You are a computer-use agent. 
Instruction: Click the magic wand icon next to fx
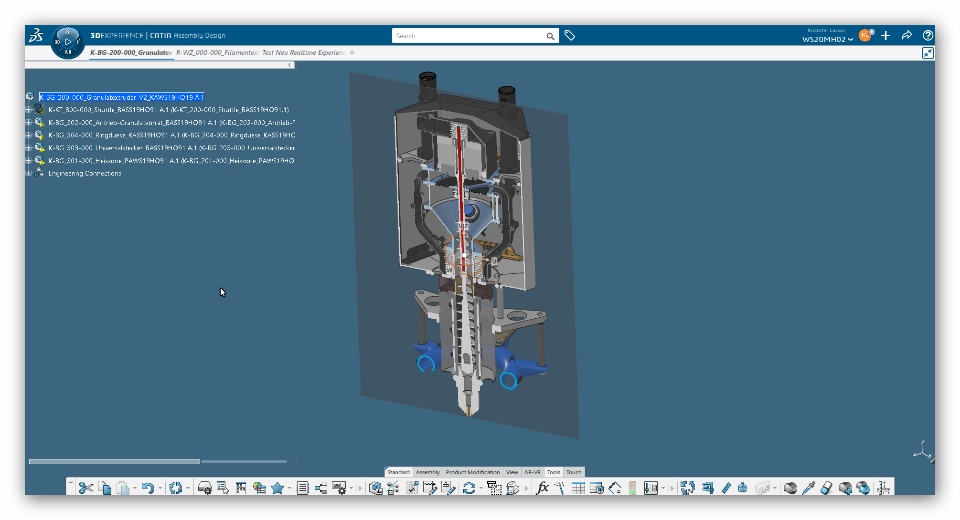coord(560,488)
